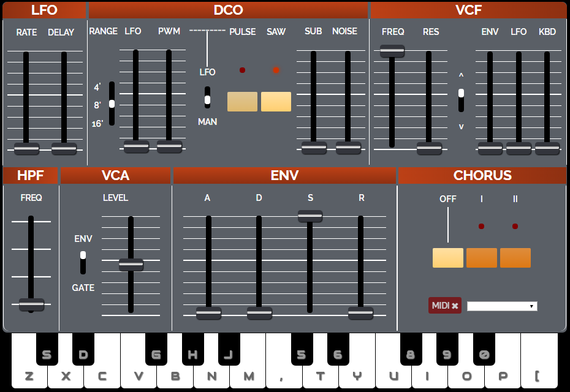Click the MIDI disable button
This screenshot has height=392, width=570.
coord(445,306)
